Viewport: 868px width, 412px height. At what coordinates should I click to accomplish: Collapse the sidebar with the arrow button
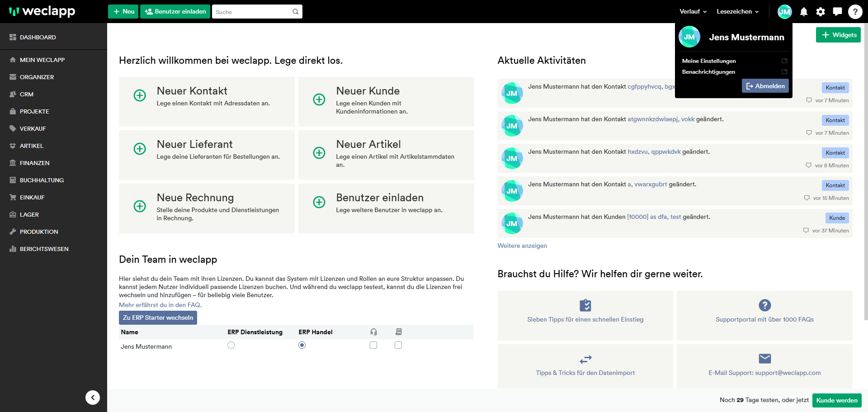[93, 398]
